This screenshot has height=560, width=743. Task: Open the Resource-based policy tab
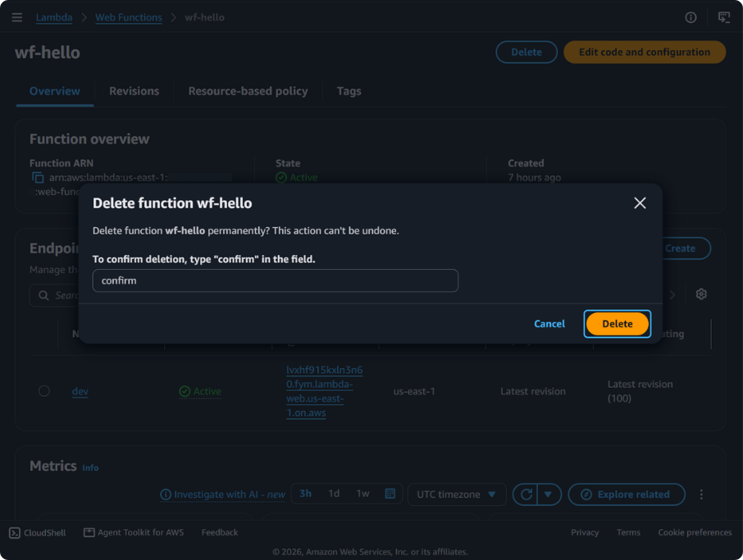click(248, 91)
